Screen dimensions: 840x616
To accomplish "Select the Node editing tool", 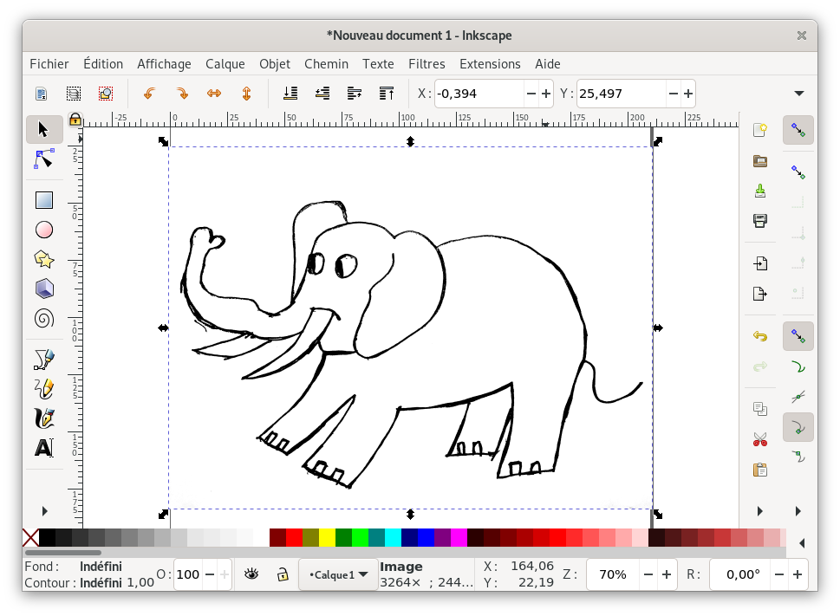I will [x=44, y=159].
